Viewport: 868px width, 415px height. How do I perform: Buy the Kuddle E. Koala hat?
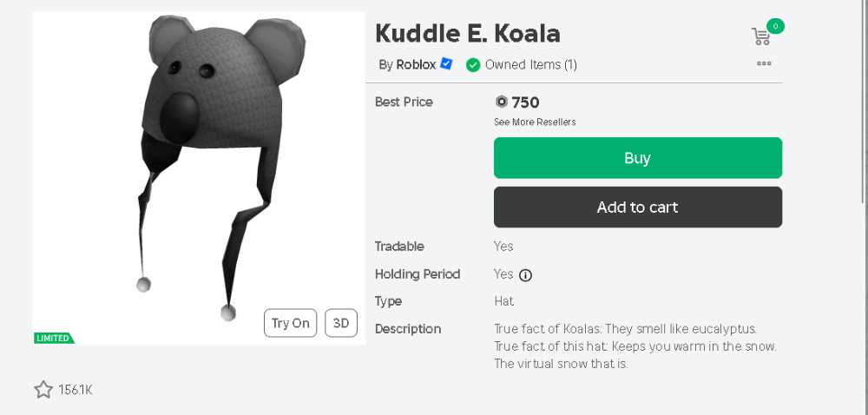point(638,158)
